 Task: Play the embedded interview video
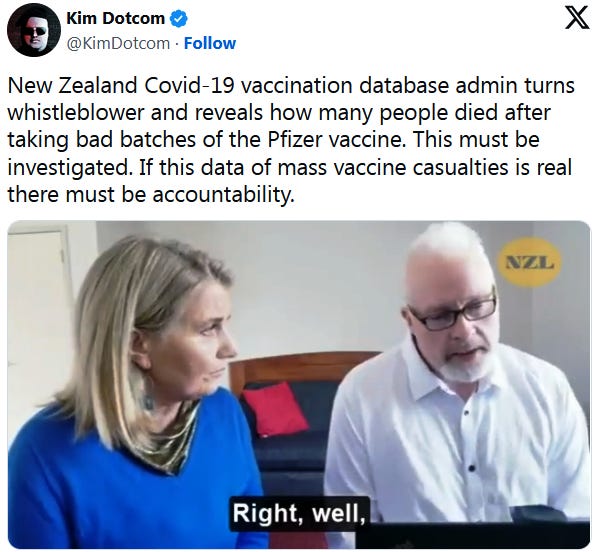tap(299, 385)
